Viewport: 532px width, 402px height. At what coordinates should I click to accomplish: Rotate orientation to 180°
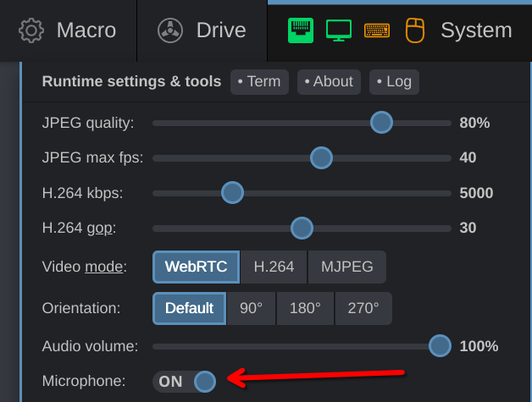[306, 308]
